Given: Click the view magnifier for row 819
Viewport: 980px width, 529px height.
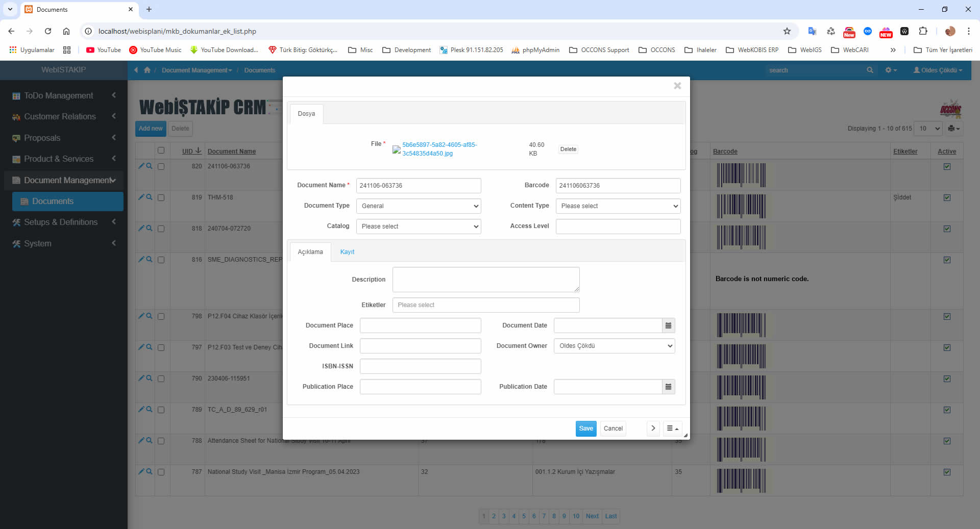Looking at the screenshot, I should pos(149,197).
